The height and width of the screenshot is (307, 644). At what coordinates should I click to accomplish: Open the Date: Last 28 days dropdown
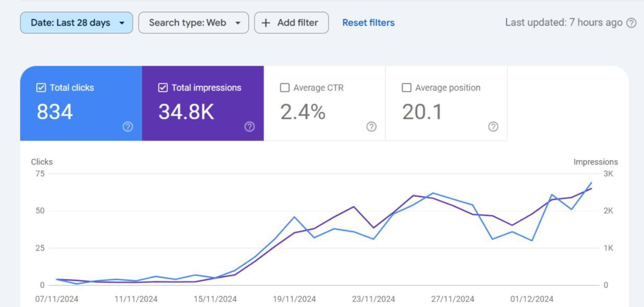pos(76,22)
